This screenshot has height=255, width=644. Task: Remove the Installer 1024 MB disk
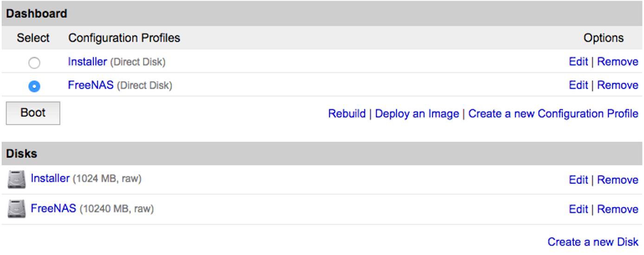[618, 180]
